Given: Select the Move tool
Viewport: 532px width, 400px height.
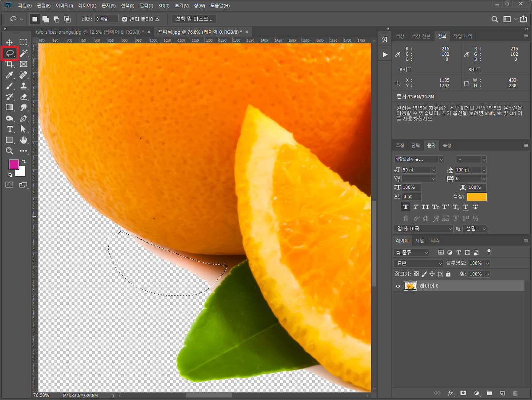Looking at the screenshot, I should 9,43.
